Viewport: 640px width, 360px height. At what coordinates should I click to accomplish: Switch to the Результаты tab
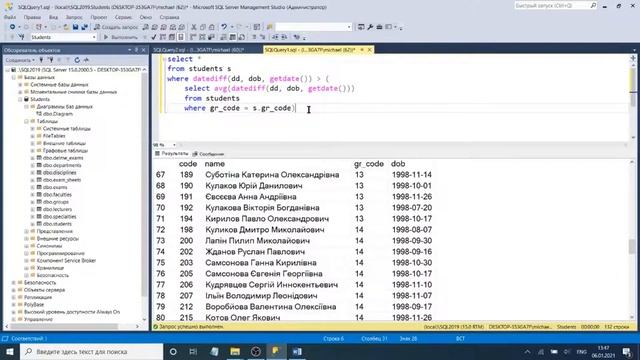pyautogui.click(x=172, y=154)
